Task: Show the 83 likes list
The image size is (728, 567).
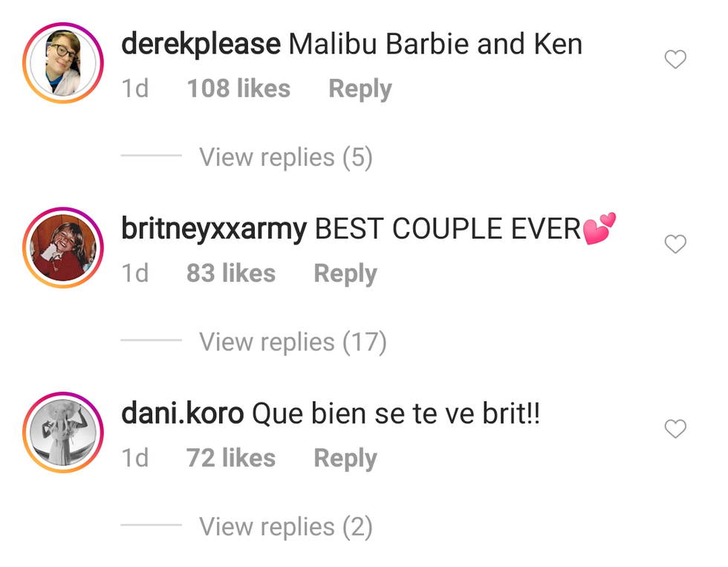Action: click(231, 273)
